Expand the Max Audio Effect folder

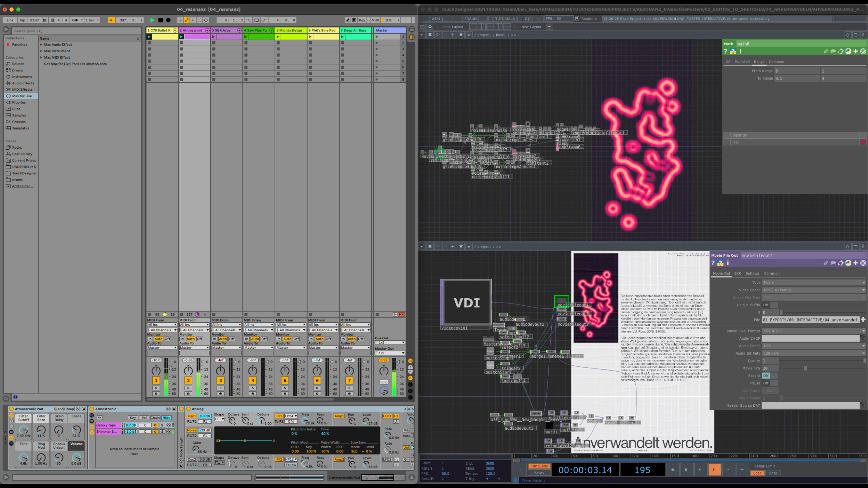(x=41, y=45)
